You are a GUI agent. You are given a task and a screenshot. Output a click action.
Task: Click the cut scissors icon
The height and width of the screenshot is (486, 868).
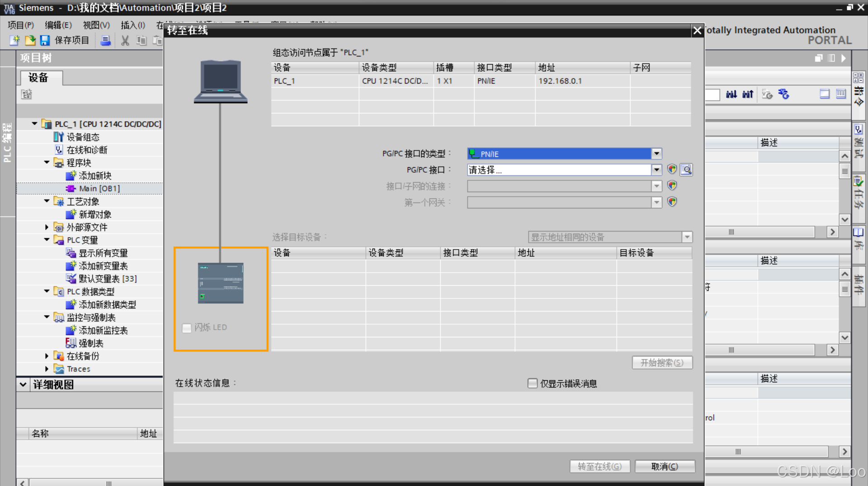[125, 40]
